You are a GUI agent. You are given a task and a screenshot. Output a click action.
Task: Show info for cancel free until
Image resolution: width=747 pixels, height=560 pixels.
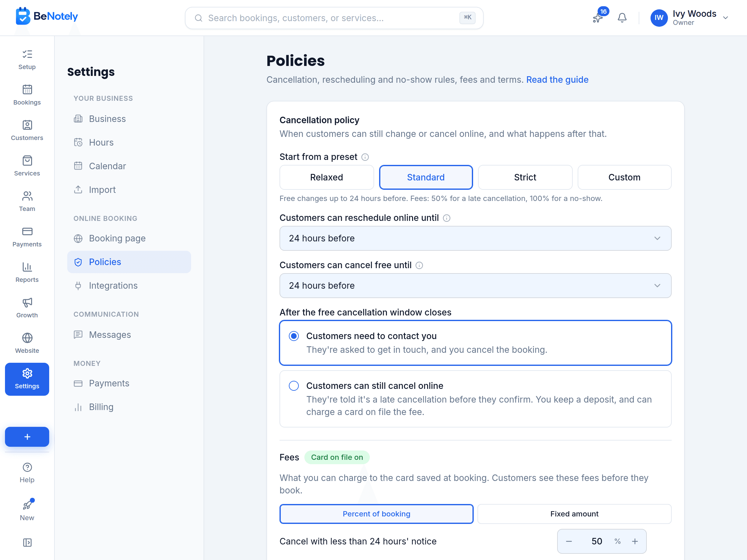pos(419,265)
